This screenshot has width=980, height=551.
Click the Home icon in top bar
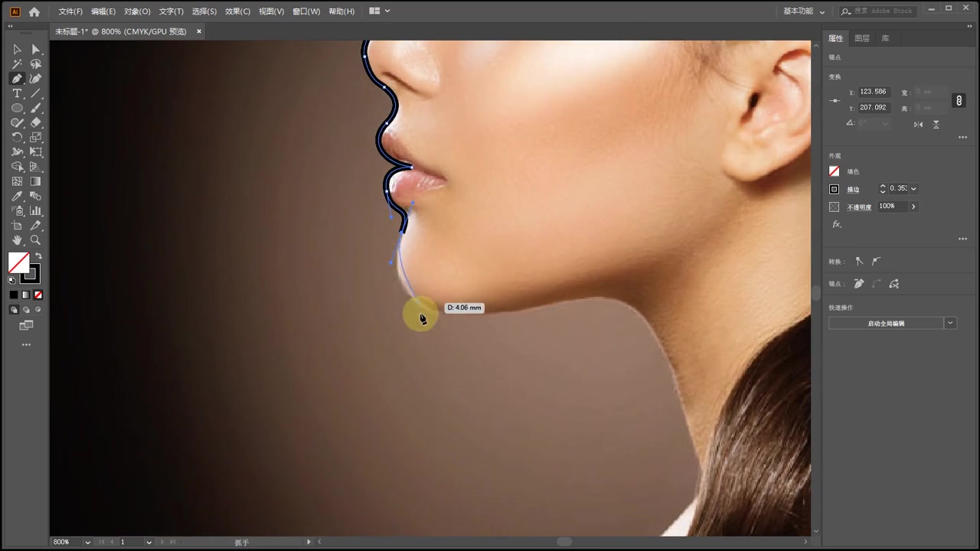34,11
